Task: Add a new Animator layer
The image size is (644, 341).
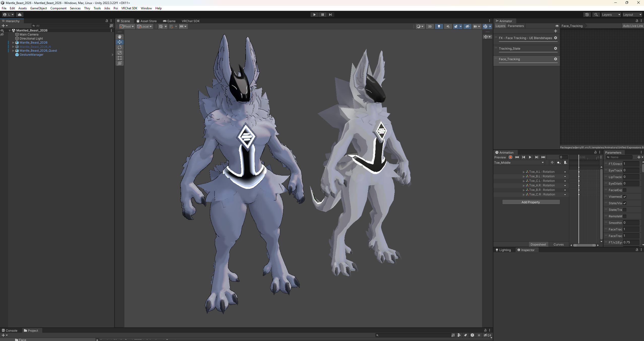Action: (x=556, y=31)
